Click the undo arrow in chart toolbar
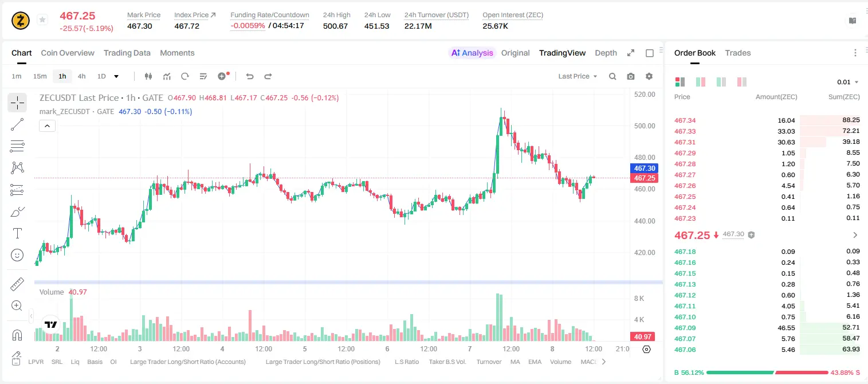The width and height of the screenshot is (868, 384). (x=250, y=76)
